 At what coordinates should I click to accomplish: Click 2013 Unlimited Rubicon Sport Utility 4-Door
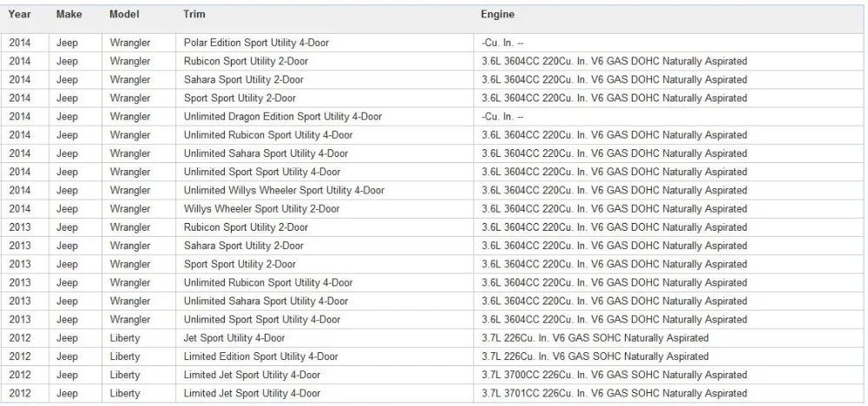[268, 283]
